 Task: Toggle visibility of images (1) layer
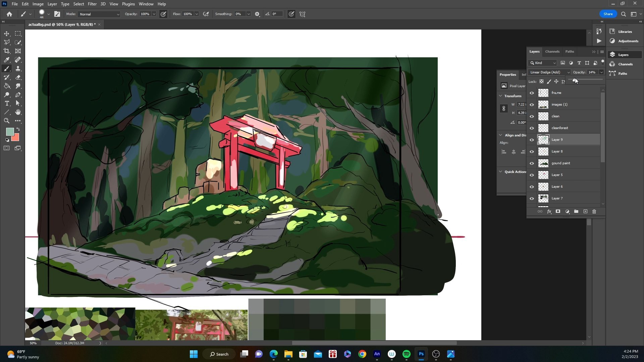(x=533, y=104)
